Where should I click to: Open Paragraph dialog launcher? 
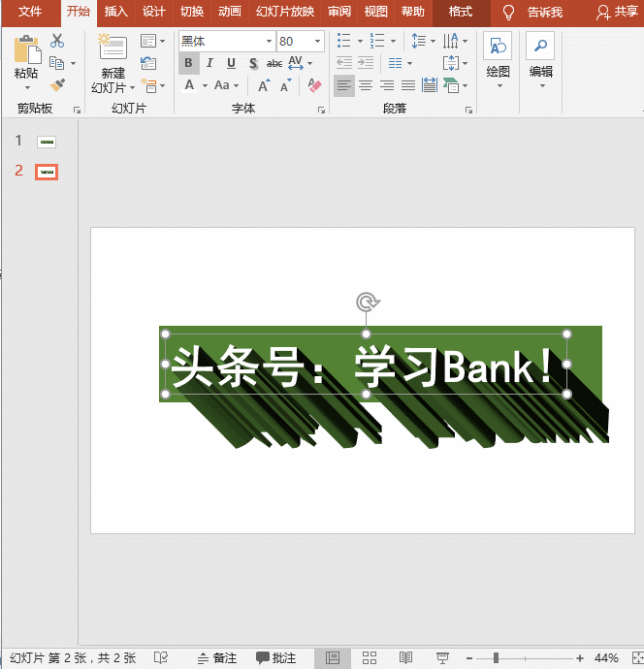click(468, 111)
